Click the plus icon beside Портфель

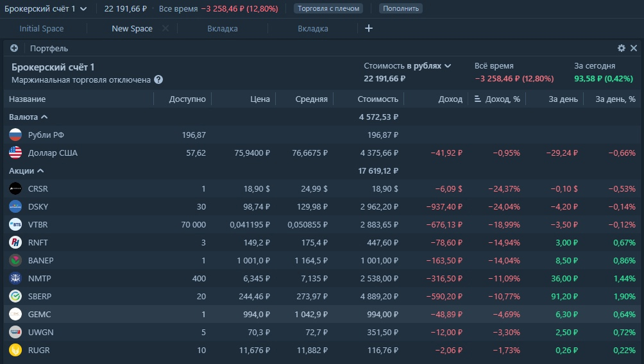(x=14, y=48)
